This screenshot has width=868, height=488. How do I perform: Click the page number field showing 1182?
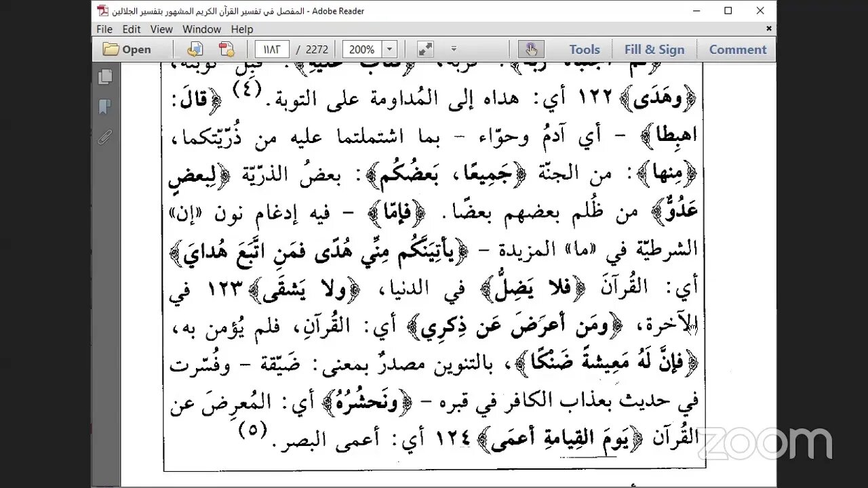[272, 49]
